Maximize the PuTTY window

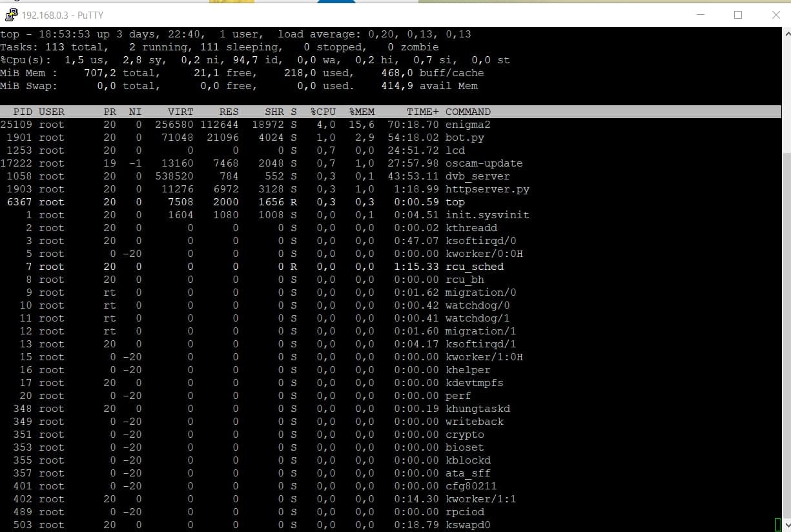(738, 15)
